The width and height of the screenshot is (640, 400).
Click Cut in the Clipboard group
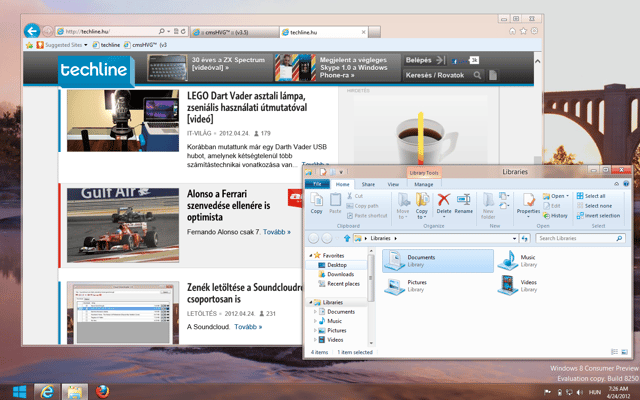[355, 196]
